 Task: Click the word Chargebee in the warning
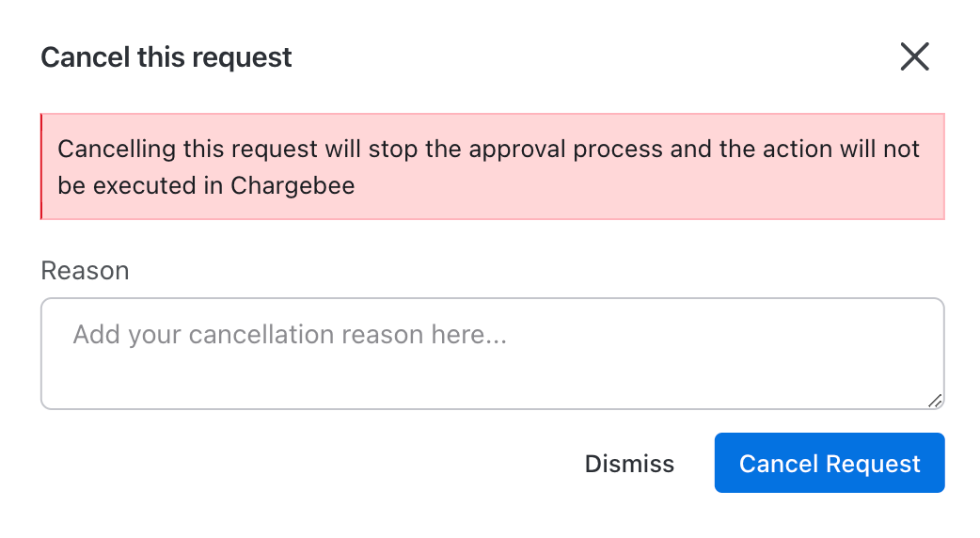[x=292, y=185]
